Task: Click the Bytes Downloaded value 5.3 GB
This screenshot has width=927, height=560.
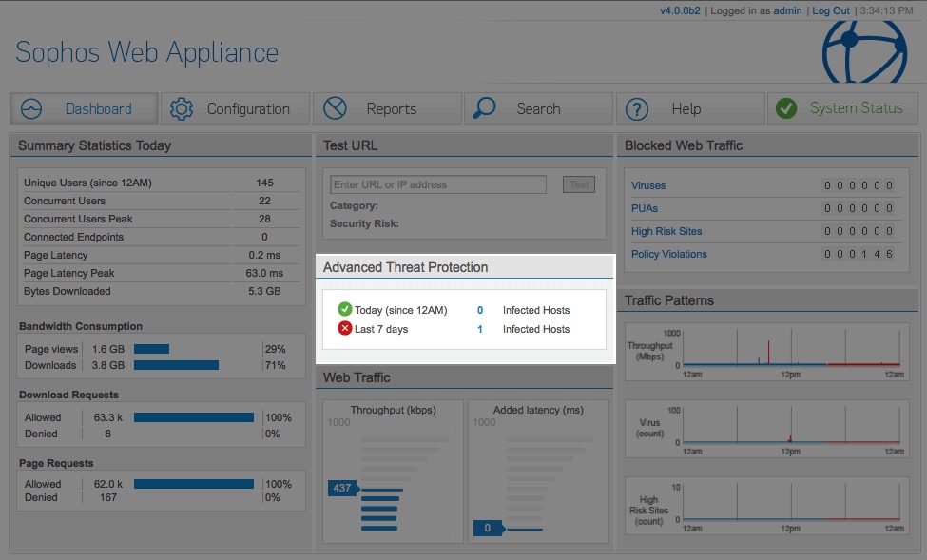Action: (264, 291)
